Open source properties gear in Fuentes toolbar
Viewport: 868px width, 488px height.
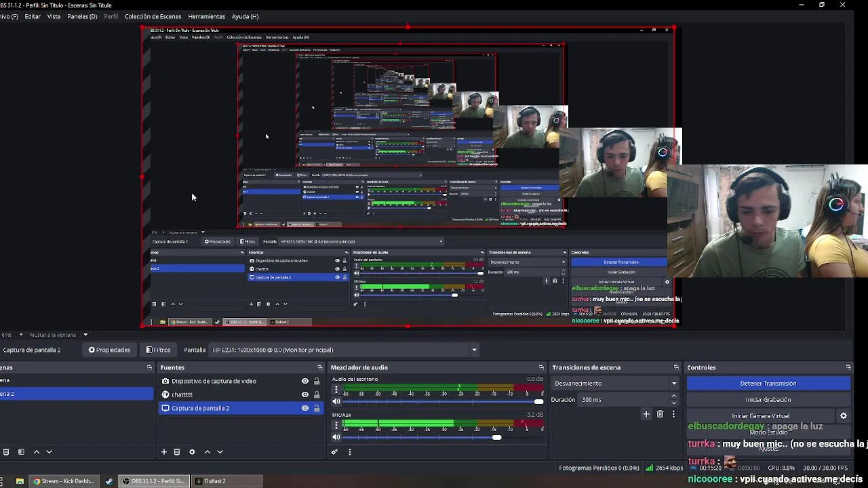click(192, 452)
